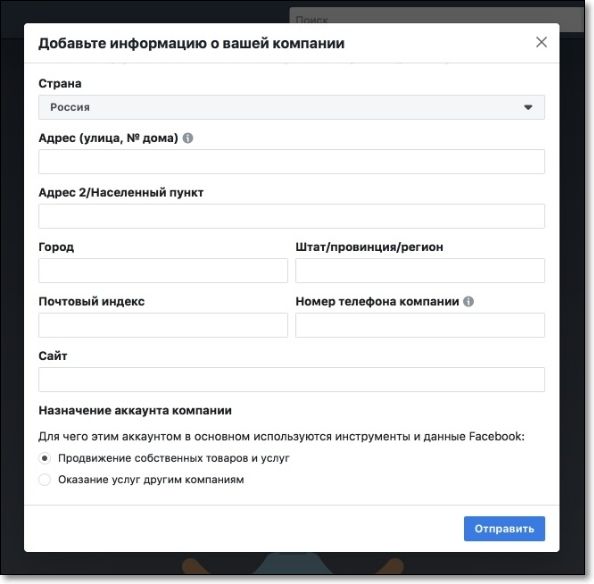Click the dialog title 'Добавьте информацию о вашей компании'
The width and height of the screenshot is (594, 584).
coord(191,43)
